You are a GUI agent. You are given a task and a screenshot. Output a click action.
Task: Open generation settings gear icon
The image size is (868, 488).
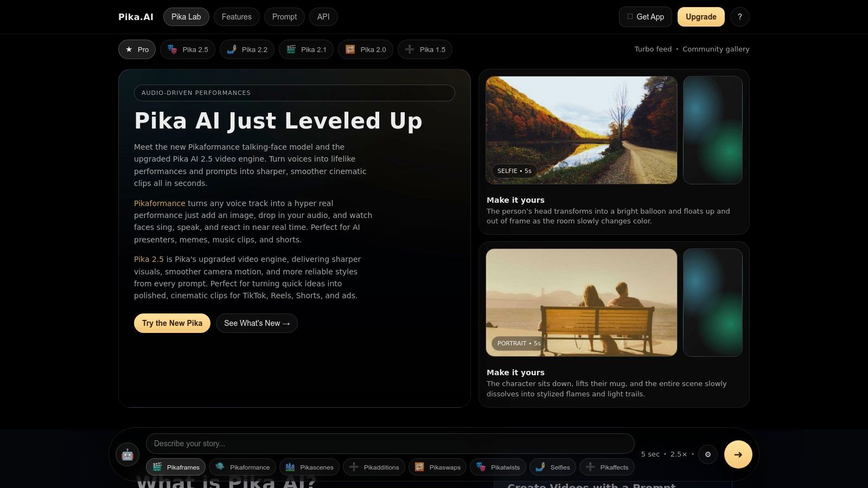pyautogui.click(x=708, y=454)
